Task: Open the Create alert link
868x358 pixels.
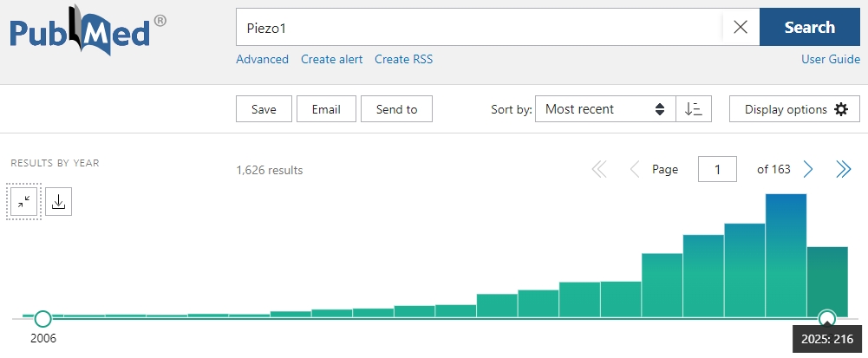Action: pos(331,59)
